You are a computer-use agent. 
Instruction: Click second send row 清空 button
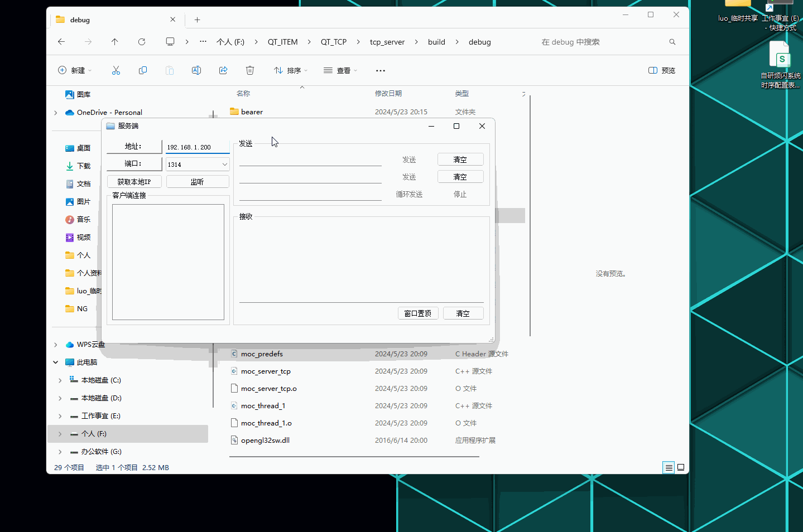point(460,177)
